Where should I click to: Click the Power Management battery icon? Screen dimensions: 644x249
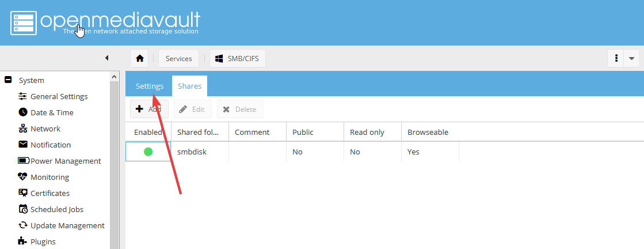pos(24,161)
